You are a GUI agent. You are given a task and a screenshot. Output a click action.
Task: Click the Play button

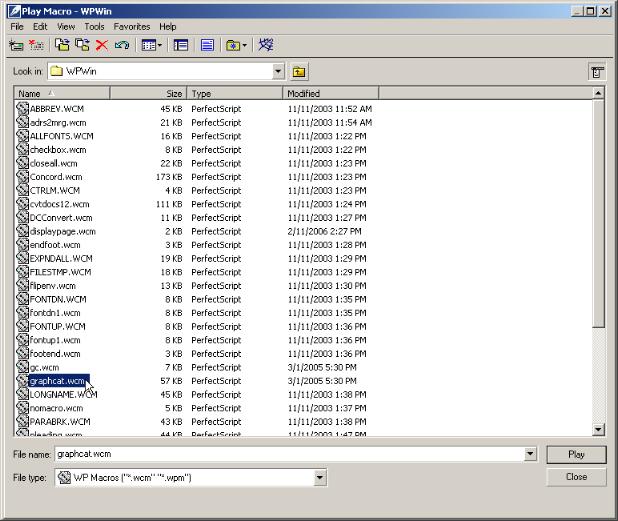576,454
